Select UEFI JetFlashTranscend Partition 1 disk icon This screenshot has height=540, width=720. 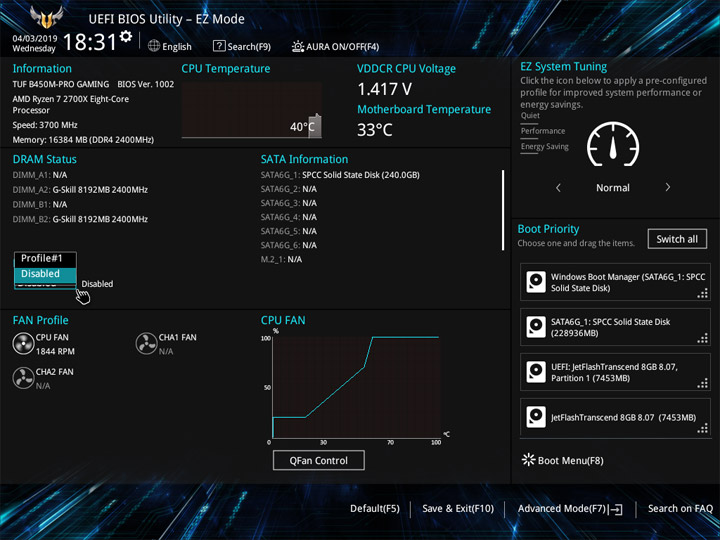coord(536,372)
